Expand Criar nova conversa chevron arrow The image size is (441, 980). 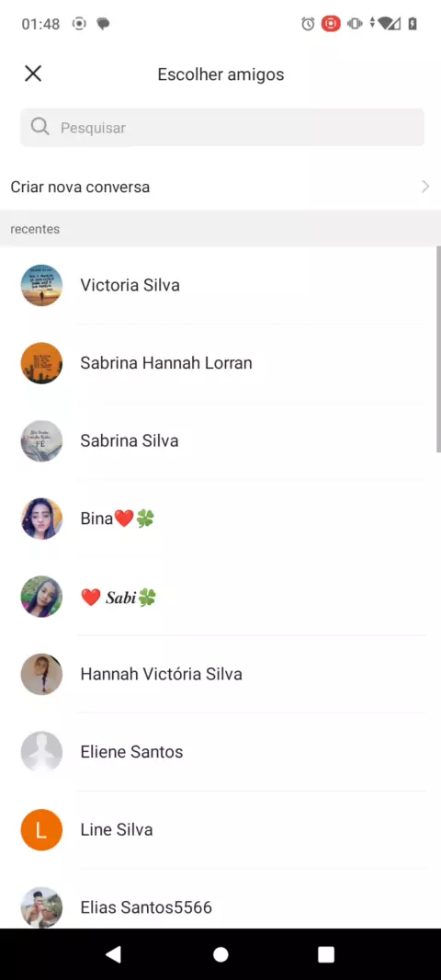424,187
